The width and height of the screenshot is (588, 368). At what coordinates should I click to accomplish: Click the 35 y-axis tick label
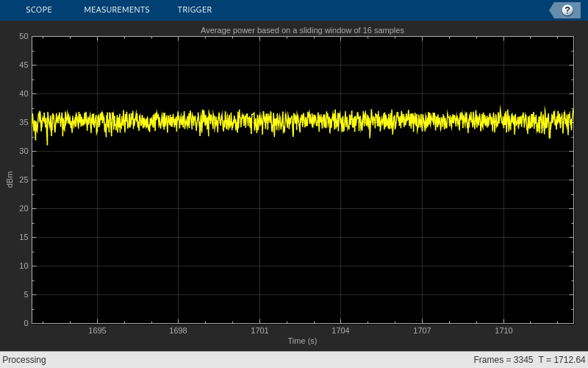tap(24, 122)
